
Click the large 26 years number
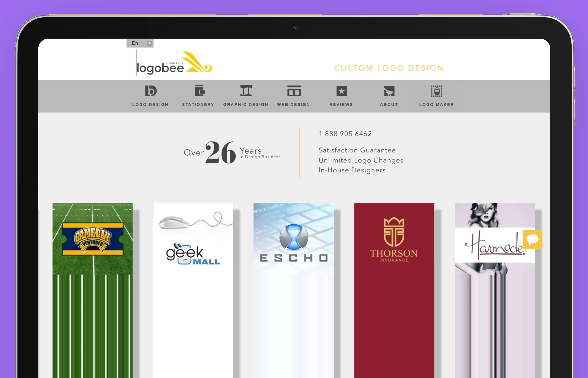[x=221, y=152]
